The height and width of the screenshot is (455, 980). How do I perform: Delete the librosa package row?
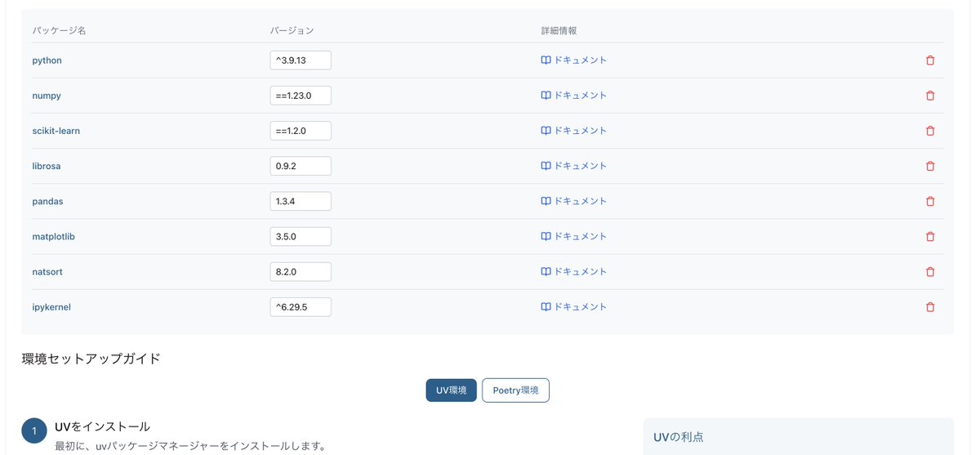[929, 166]
